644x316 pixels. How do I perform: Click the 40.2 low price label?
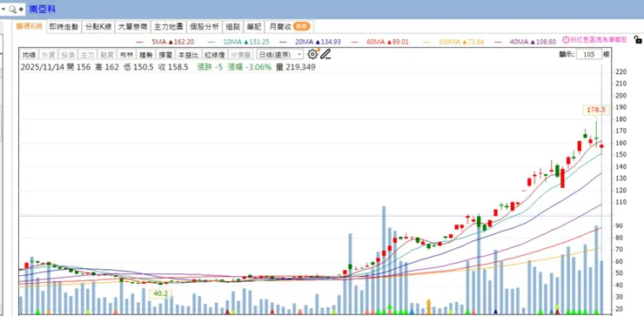tap(160, 294)
